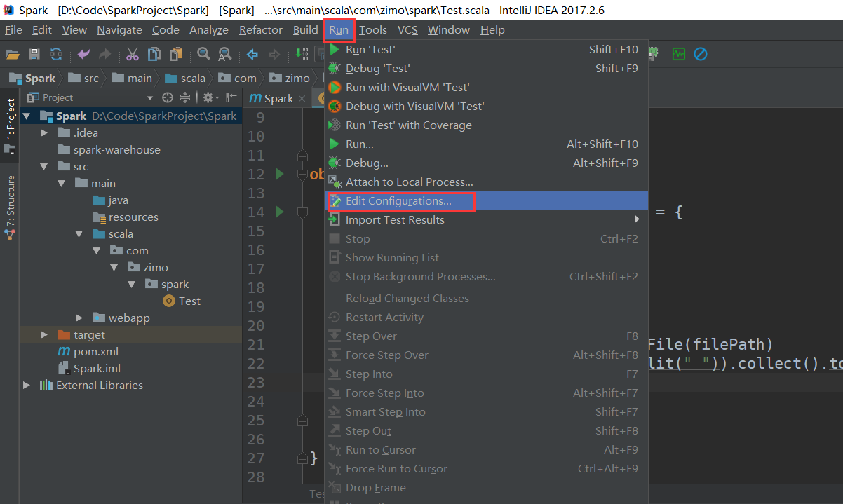Select spark-warehouse folder in tree
Screen dimensions: 843x504
(x=109, y=149)
